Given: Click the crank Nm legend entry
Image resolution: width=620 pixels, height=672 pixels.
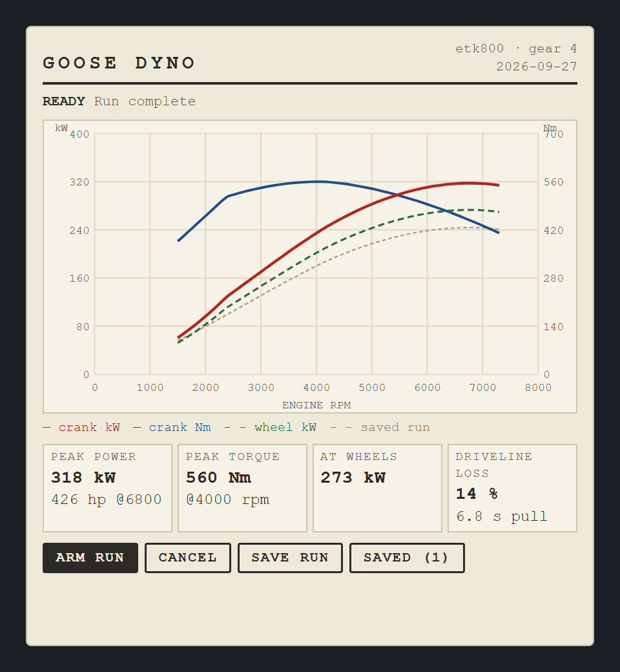Looking at the screenshot, I should pyautogui.click(x=172, y=427).
